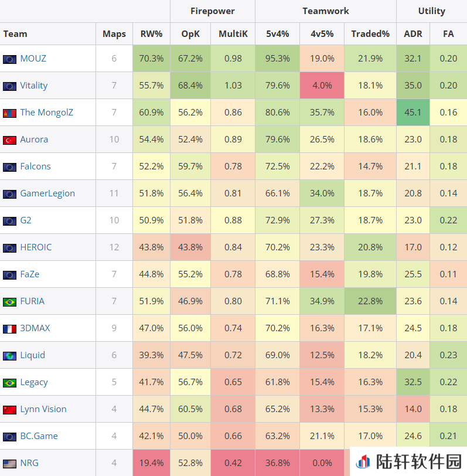Click the globe flag icon beside Liquid

click(x=9, y=356)
